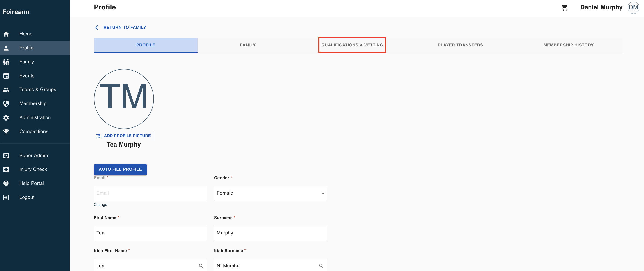
Task: Click the camera icon for adding profile picture
Action: click(x=99, y=136)
